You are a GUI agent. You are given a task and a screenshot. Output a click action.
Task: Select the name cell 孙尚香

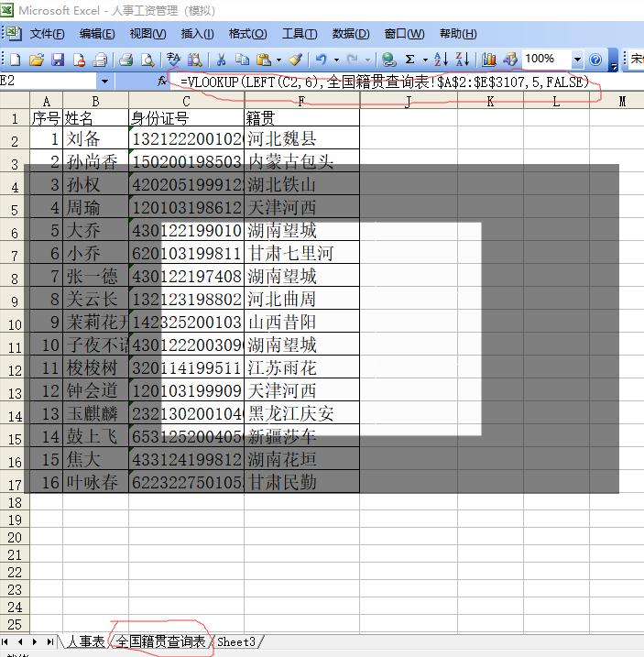(x=95, y=161)
